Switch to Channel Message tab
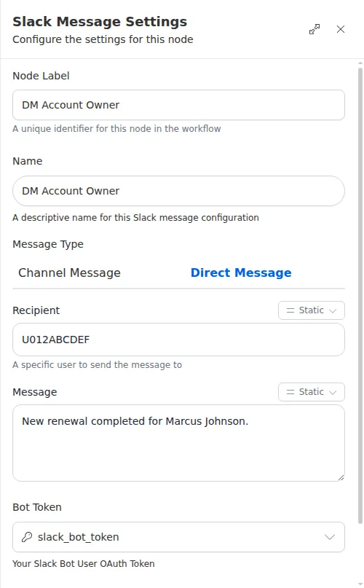Screen dimensions: 364x588 pyautogui.click(x=69, y=273)
